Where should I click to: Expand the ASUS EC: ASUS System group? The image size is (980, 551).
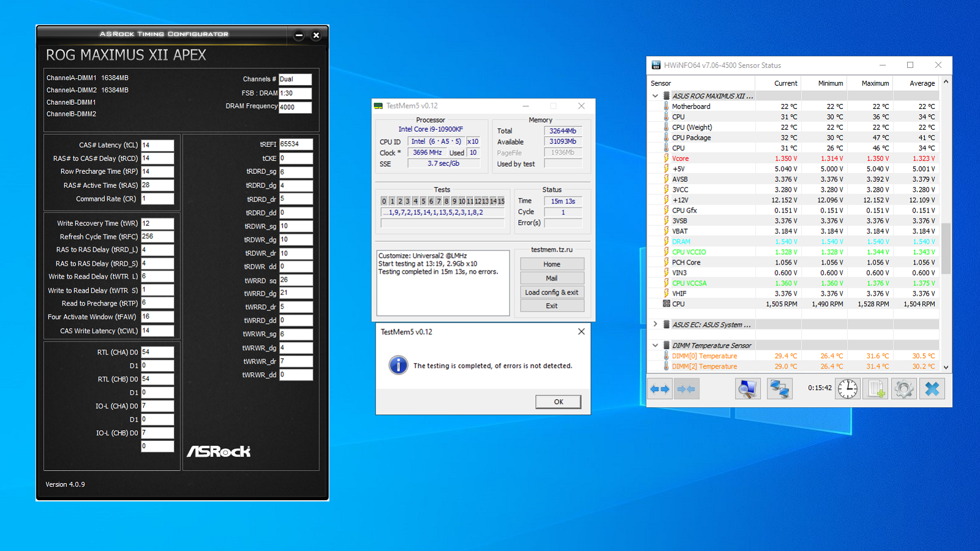[x=655, y=324]
